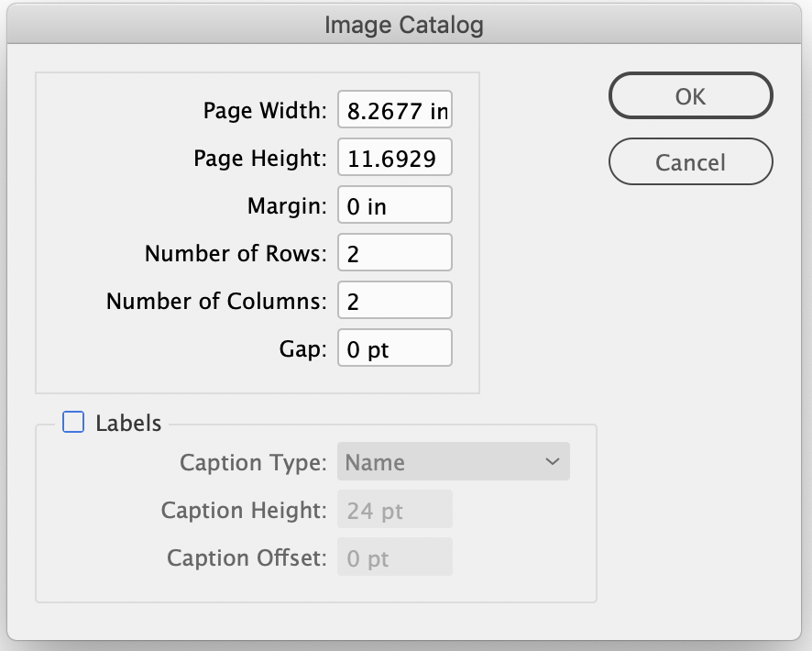Screen dimensions: 812x651
Task: Enable the Labels checkbox
Action: click(x=72, y=423)
